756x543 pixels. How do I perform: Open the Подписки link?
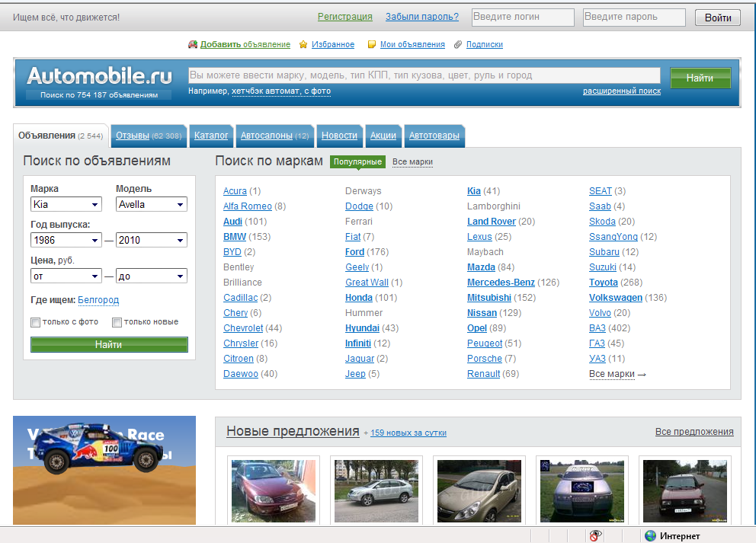click(485, 44)
